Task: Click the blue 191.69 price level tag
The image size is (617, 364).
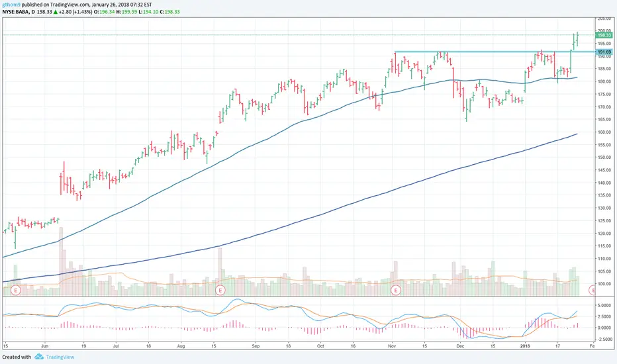Action: 604,52
